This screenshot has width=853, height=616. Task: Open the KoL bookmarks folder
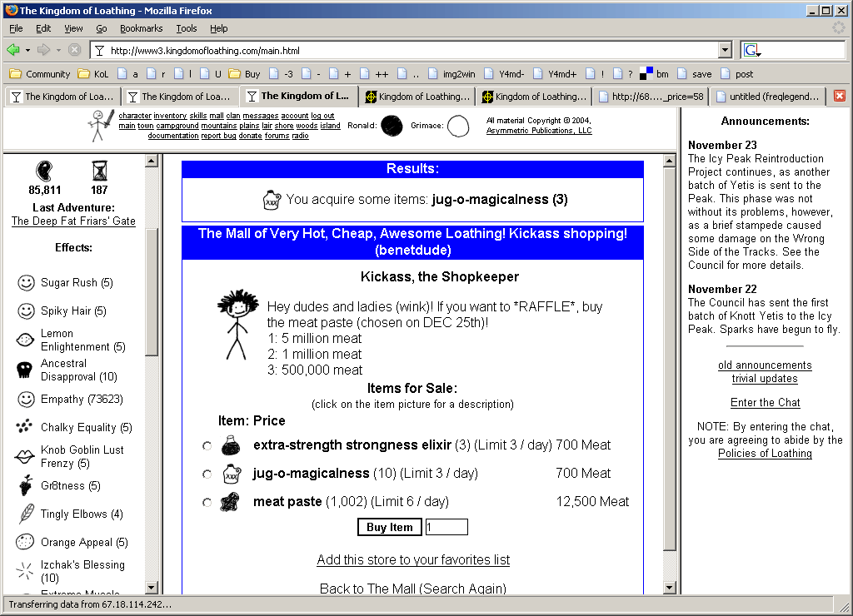pos(93,74)
